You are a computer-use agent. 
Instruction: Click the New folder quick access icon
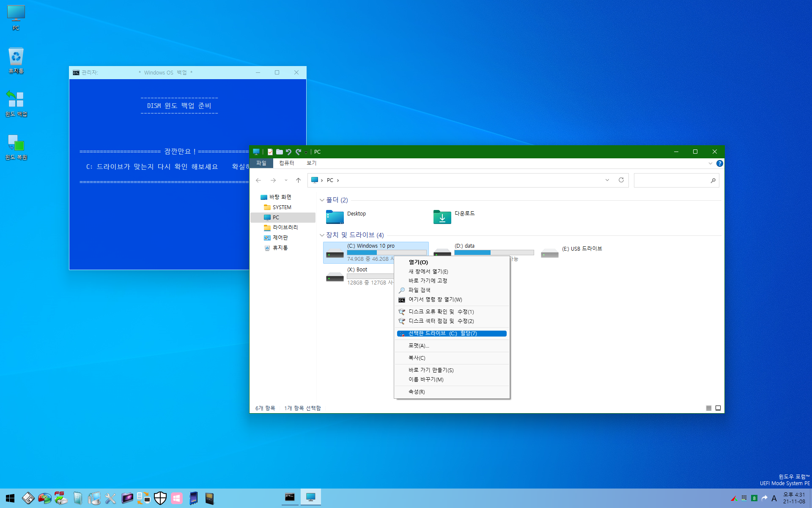tap(280, 152)
